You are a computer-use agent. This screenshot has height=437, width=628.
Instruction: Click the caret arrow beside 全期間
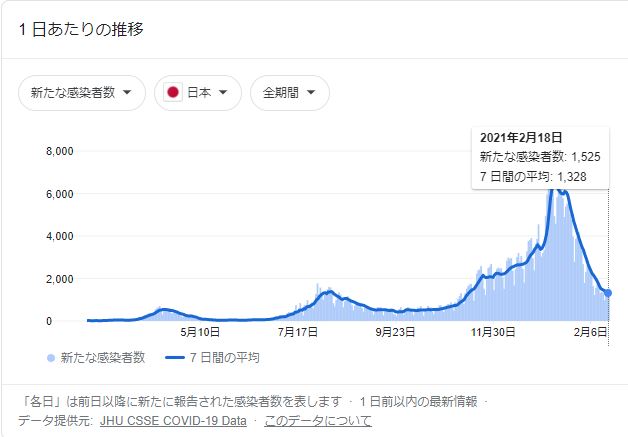point(312,93)
